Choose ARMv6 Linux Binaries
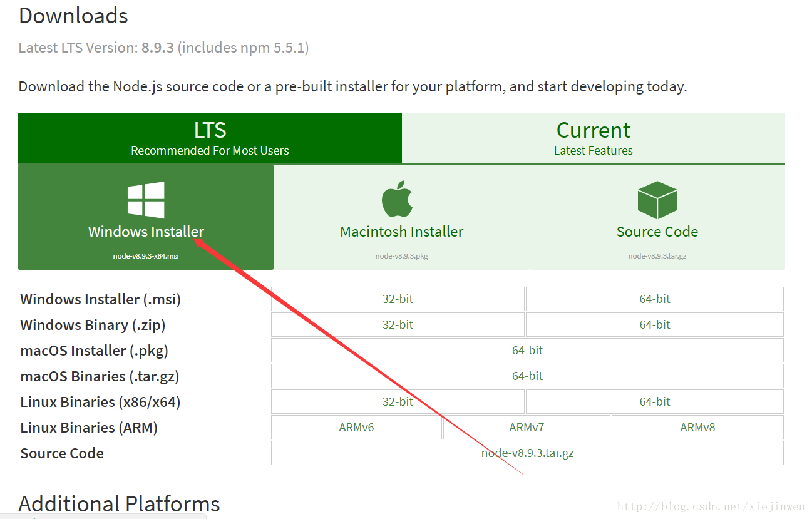Viewport: 812px width, 519px height. click(x=356, y=428)
